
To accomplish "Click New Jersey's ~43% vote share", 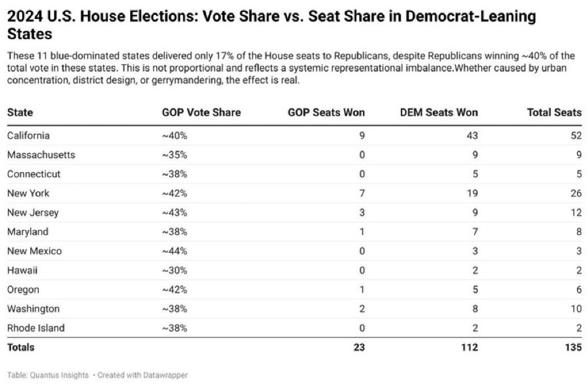I will (x=174, y=213).
